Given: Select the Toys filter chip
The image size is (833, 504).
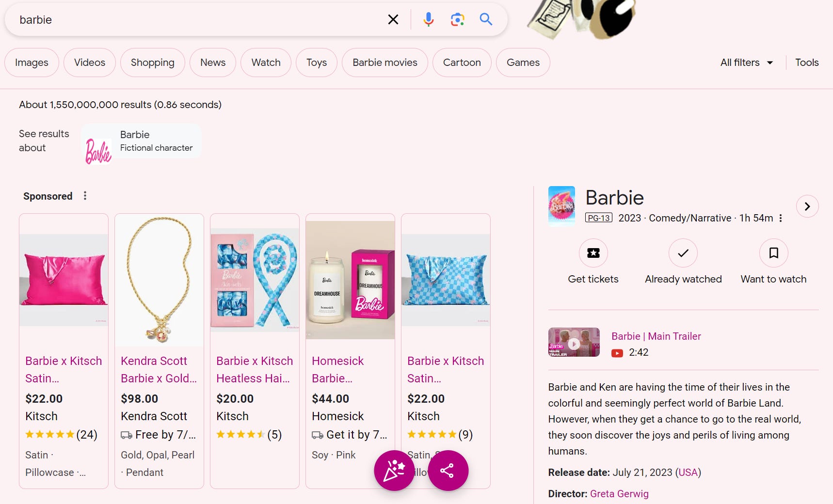Looking at the screenshot, I should pyautogui.click(x=317, y=63).
